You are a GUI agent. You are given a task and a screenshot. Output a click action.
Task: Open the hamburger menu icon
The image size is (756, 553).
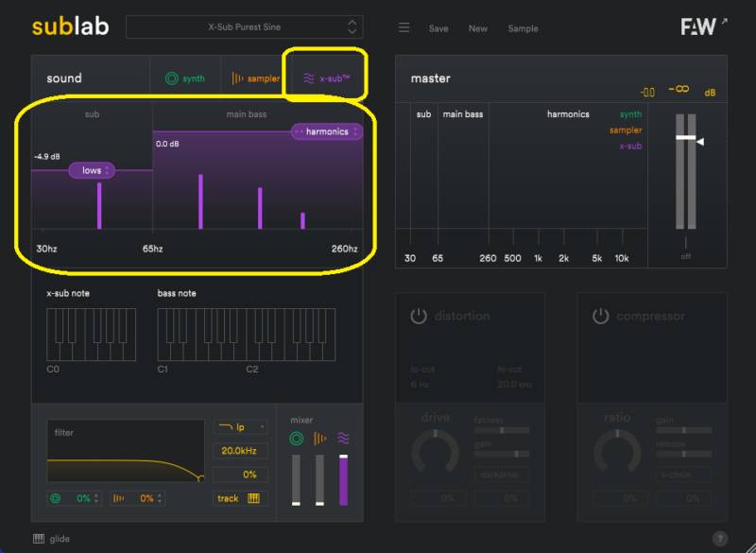[404, 28]
